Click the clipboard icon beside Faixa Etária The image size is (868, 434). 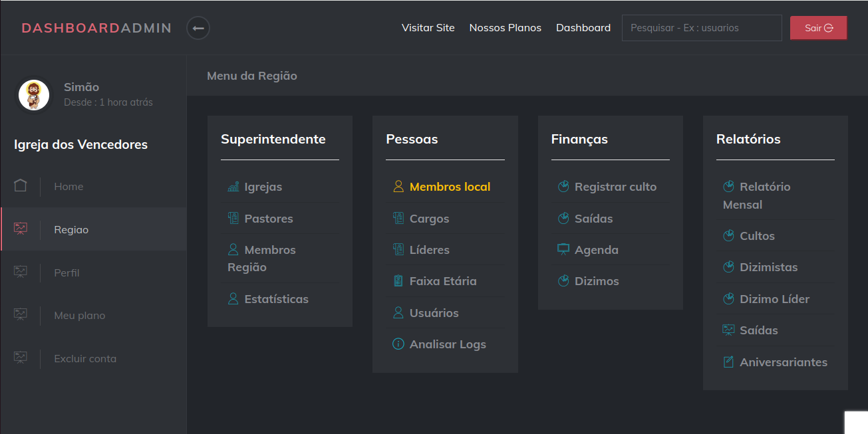point(398,281)
